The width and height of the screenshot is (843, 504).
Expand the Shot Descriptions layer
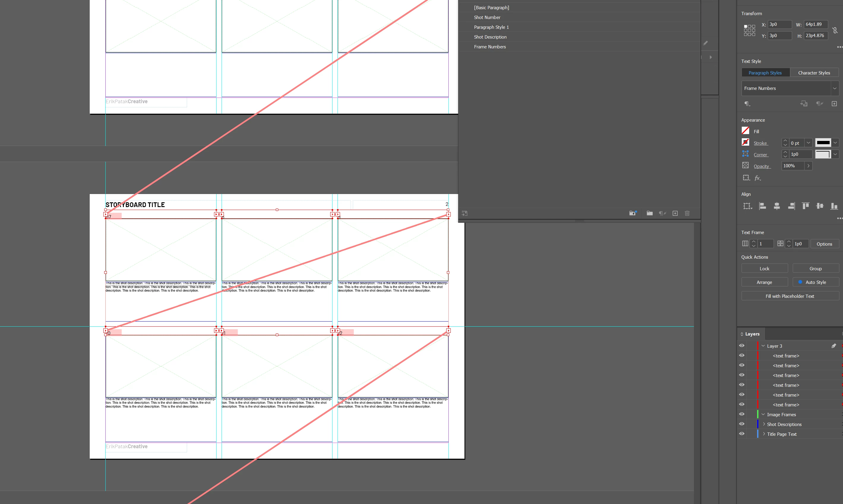(764, 424)
